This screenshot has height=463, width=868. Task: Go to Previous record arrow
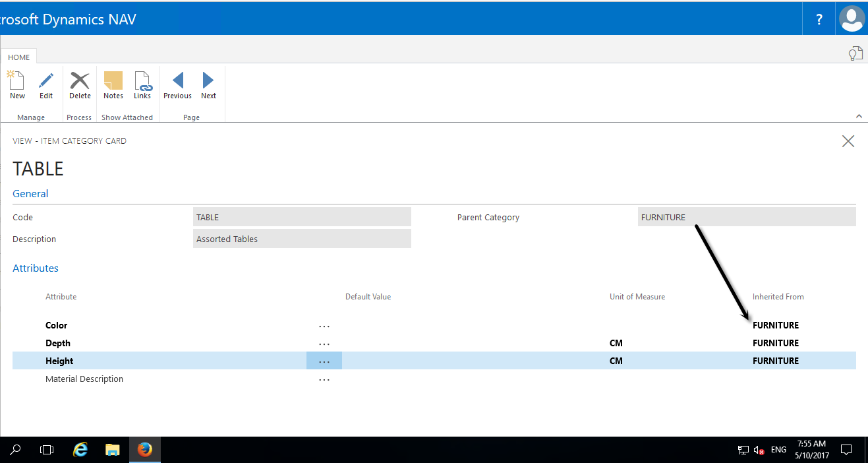click(177, 81)
